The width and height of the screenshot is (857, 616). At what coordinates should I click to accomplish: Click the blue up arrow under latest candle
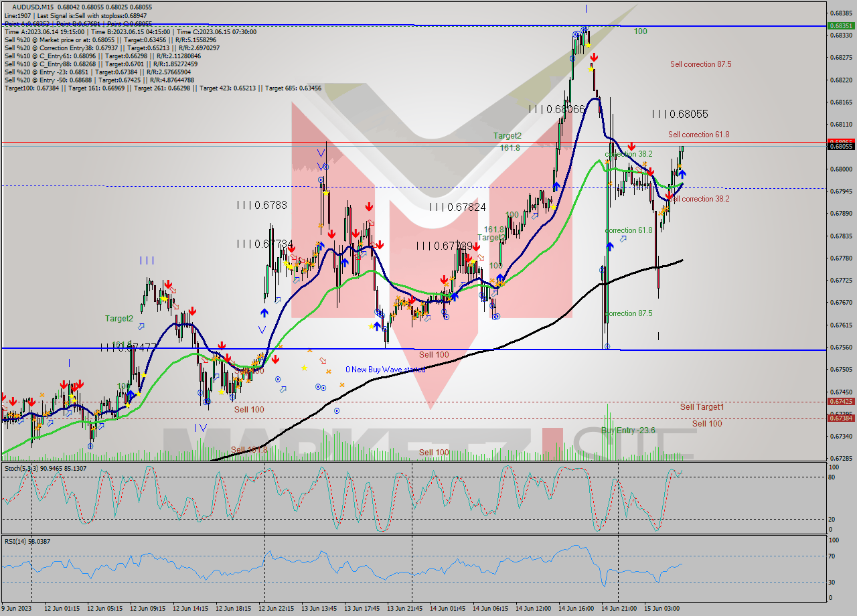point(682,174)
